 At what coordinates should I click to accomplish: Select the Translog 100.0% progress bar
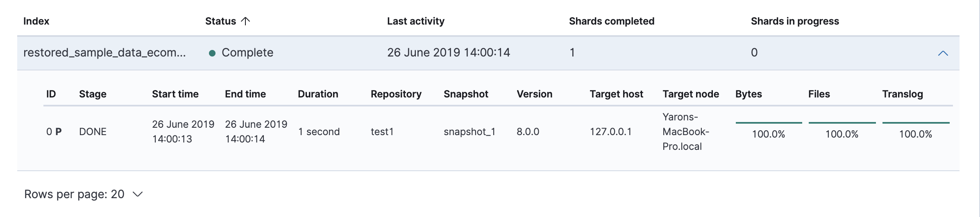916,122
